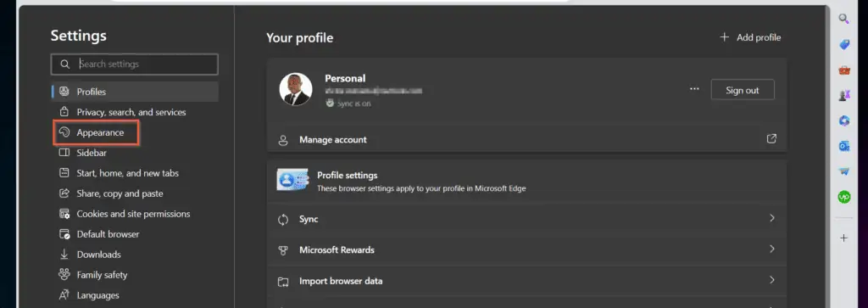868x308 pixels.
Task: Click the Default browser icon
Action: point(64,234)
